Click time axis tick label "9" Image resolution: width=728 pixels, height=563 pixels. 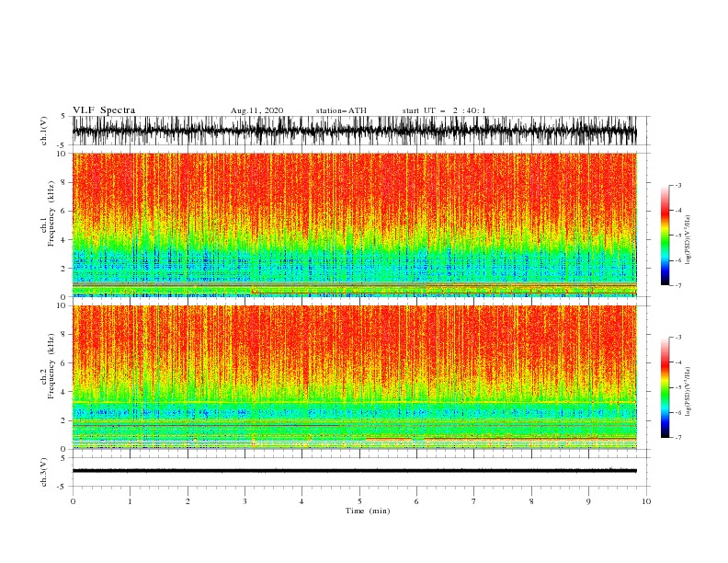(588, 501)
